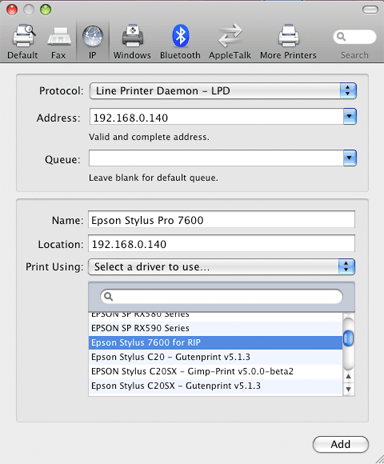Viewport: 384px width, 464px height.
Task: Click the Name field with Epson Stylus Pro 7600
Action: [221, 220]
